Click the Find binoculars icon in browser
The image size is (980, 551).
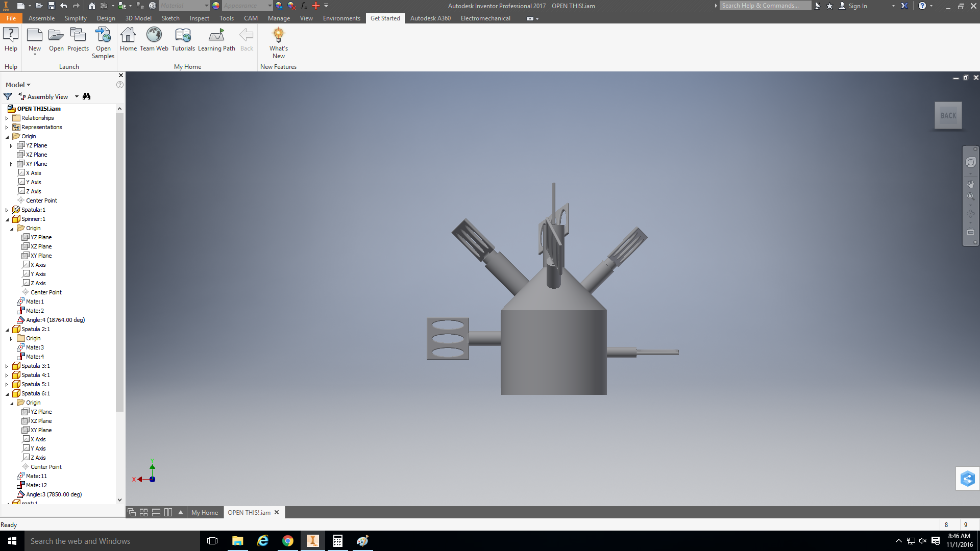pyautogui.click(x=86, y=96)
